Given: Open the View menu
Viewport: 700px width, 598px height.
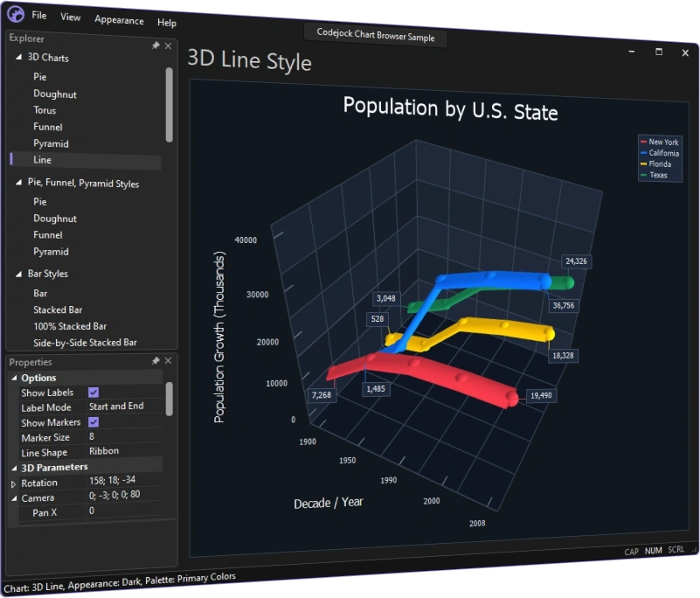Looking at the screenshot, I should point(71,17).
